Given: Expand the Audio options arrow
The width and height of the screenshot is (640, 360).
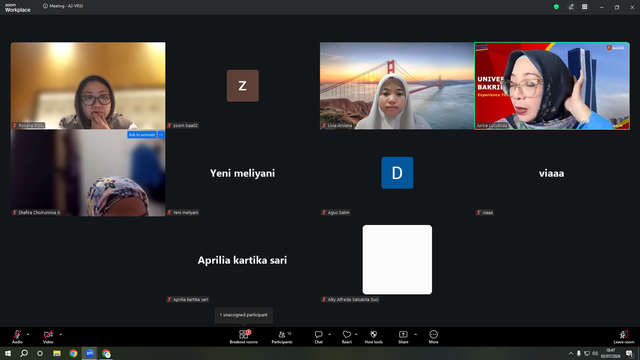Looking at the screenshot, I should (x=28, y=334).
